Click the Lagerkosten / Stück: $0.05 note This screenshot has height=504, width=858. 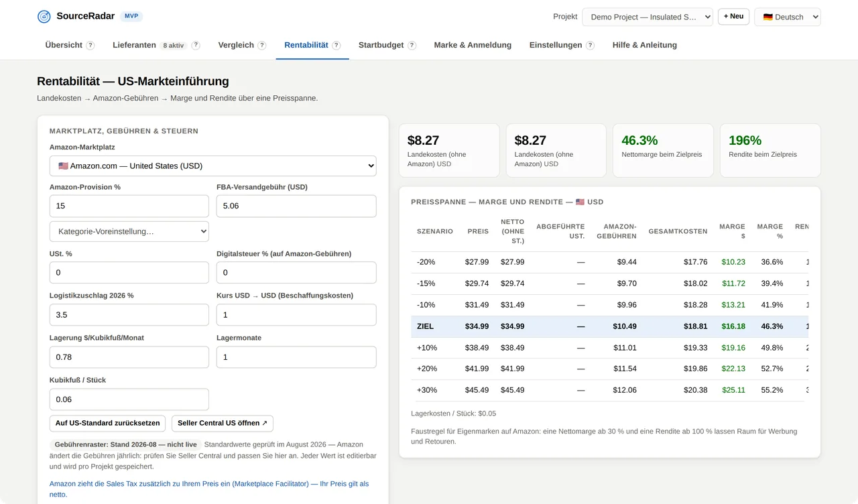coord(453,414)
